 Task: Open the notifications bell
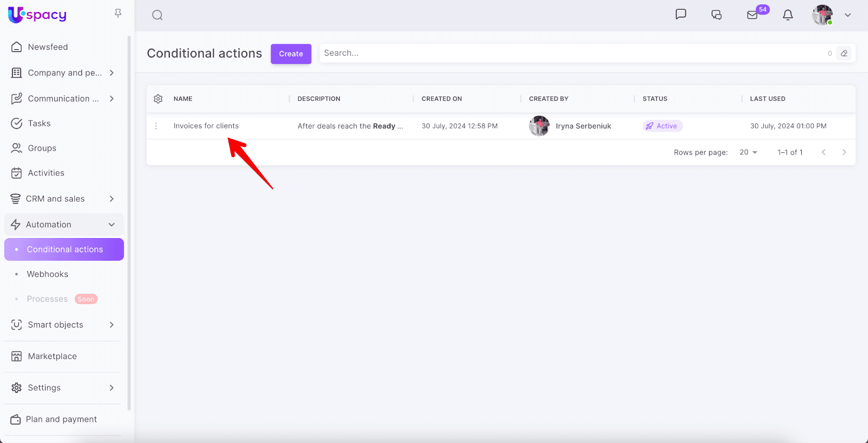coord(788,15)
